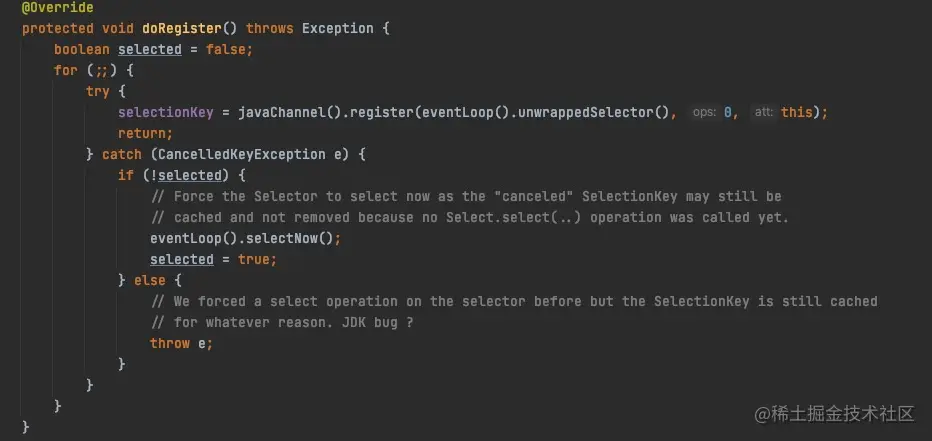The width and height of the screenshot is (932, 441).
Task: Click the att: parameter hint
Action: pos(764,112)
